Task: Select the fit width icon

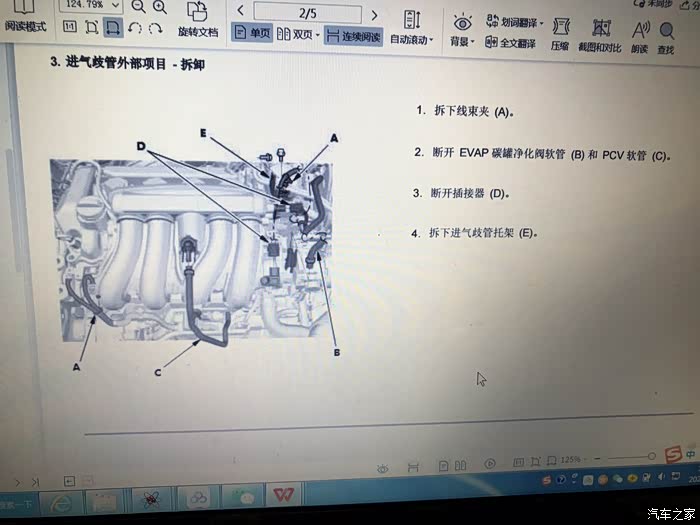Action: [112, 28]
